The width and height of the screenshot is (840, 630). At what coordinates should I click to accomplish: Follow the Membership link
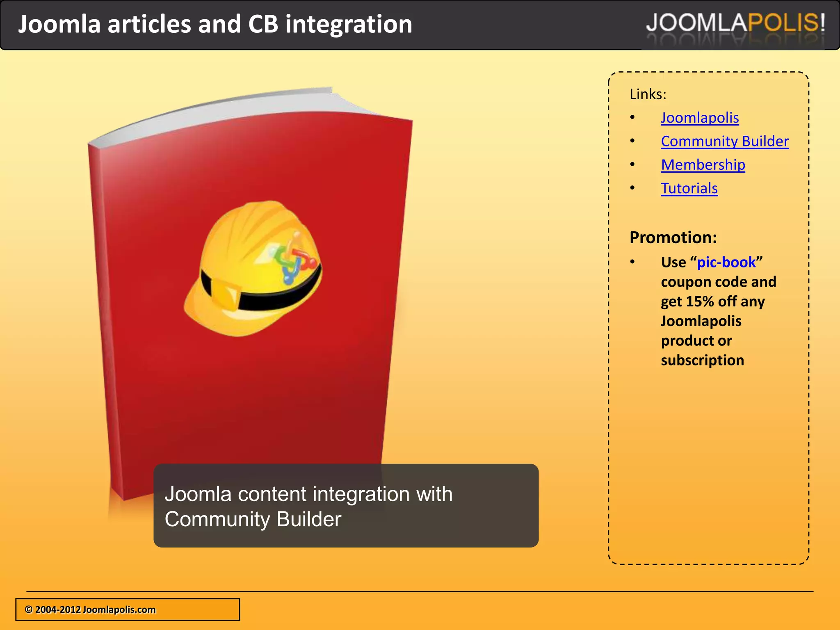pos(703,165)
